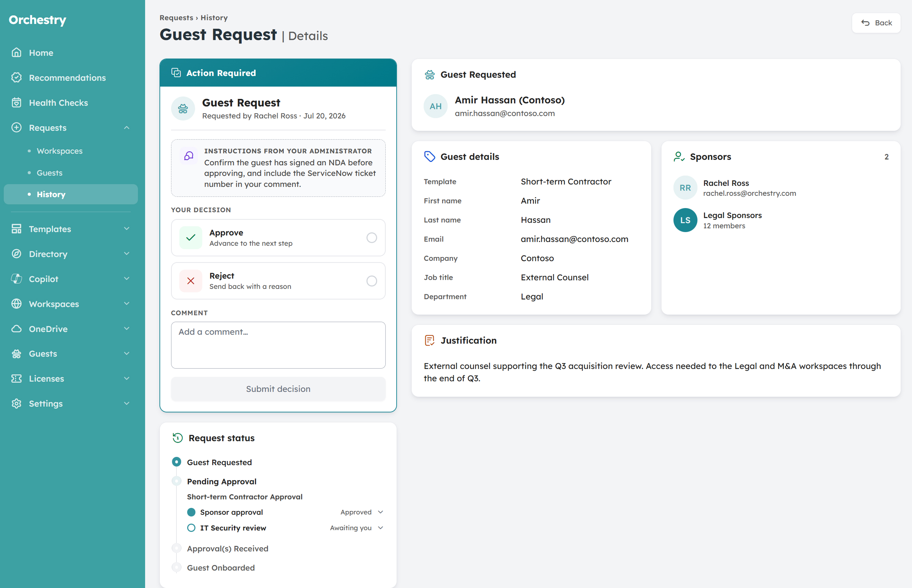
Task: Click the Submit decision button
Action: pos(278,389)
